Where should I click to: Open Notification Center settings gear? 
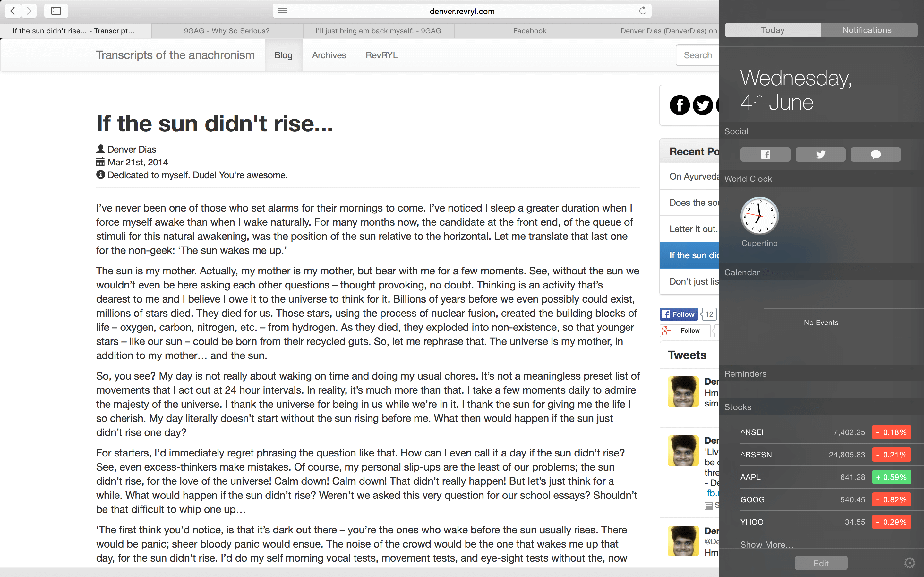[x=910, y=563]
